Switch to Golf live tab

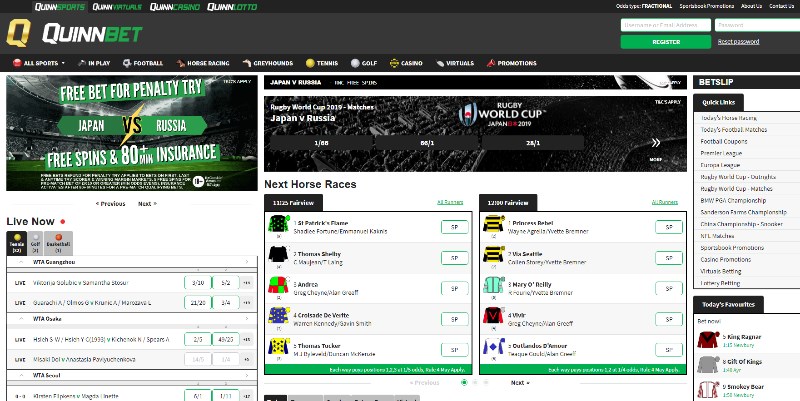[x=35, y=243]
